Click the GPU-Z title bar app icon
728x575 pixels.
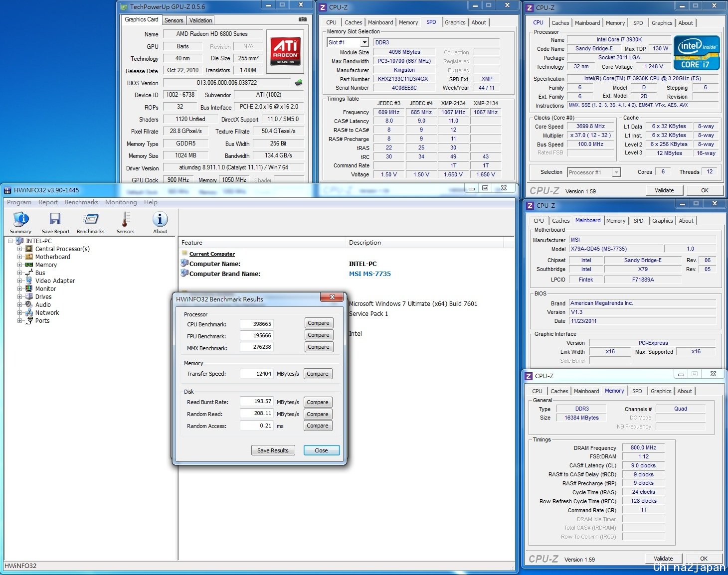(x=124, y=7)
